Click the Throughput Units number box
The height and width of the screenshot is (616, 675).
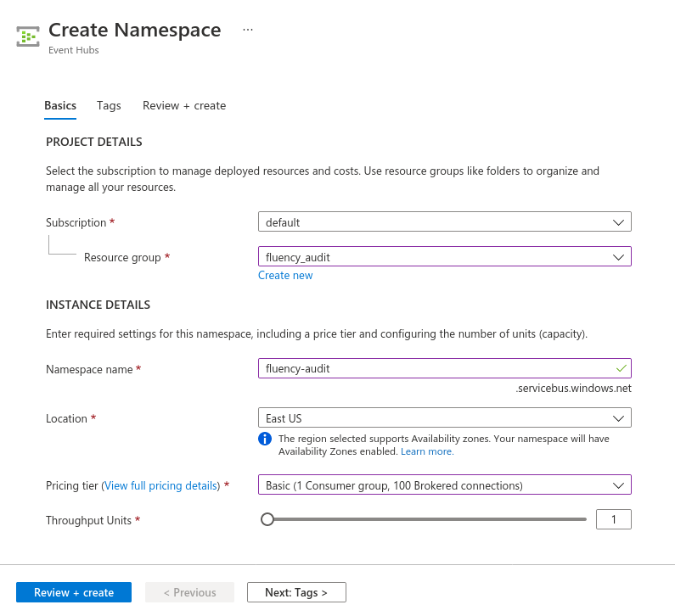[x=613, y=519]
